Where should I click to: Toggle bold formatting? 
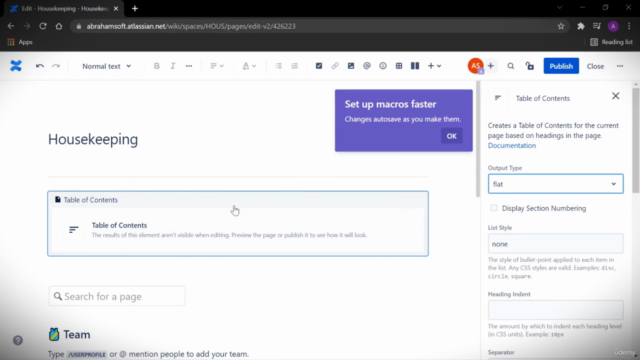(x=156, y=66)
